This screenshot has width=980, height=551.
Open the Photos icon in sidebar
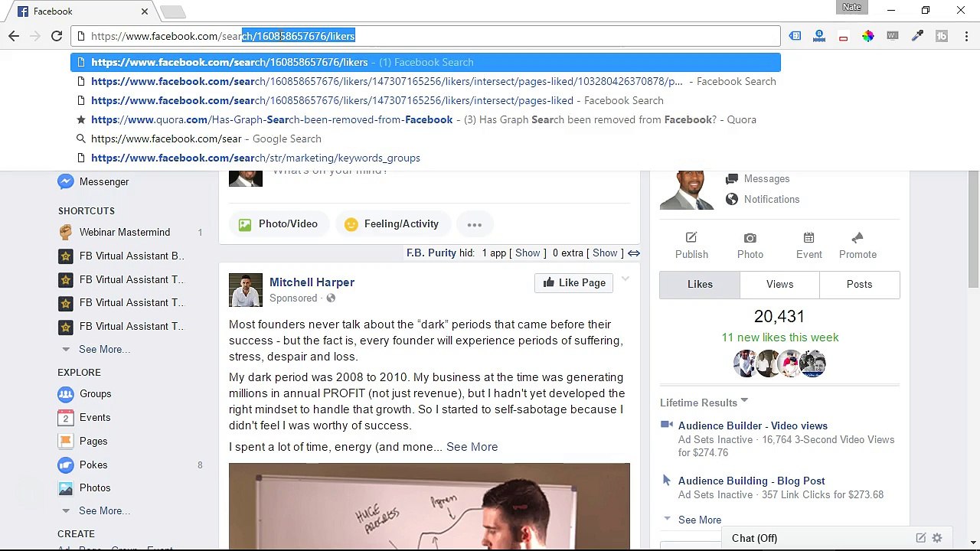[x=66, y=487]
